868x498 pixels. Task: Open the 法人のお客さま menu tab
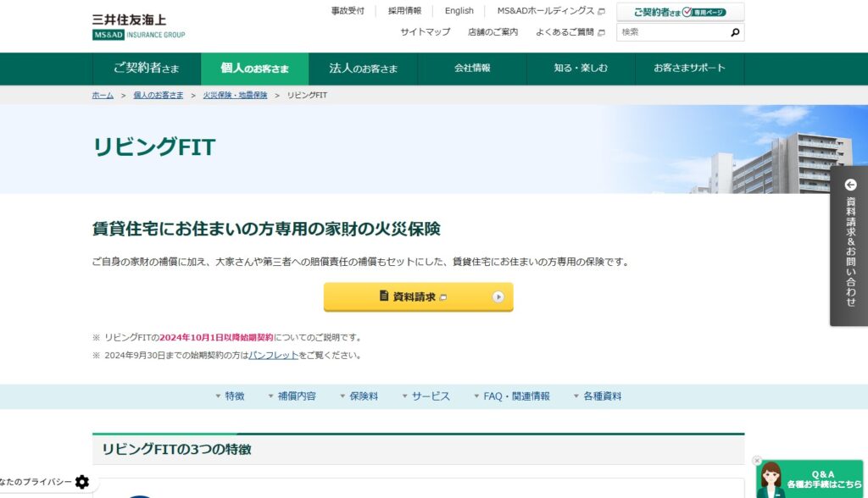(363, 69)
